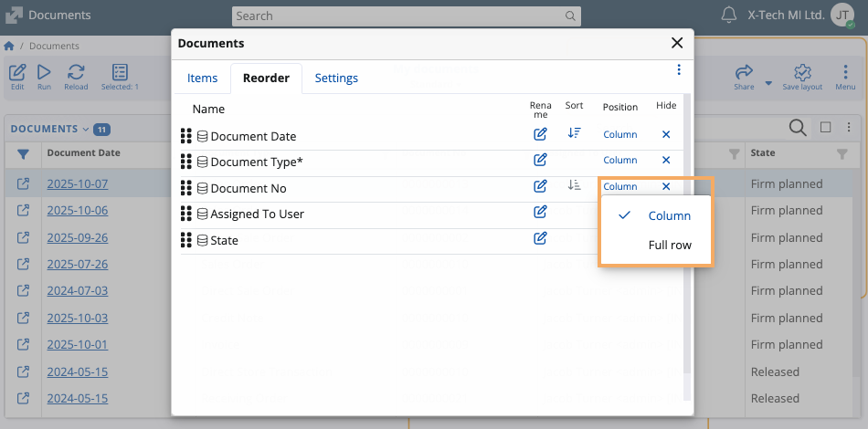Screen dimensions: 868x429
Task: Toggle sort icon for Document No
Action: click(574, 185)
